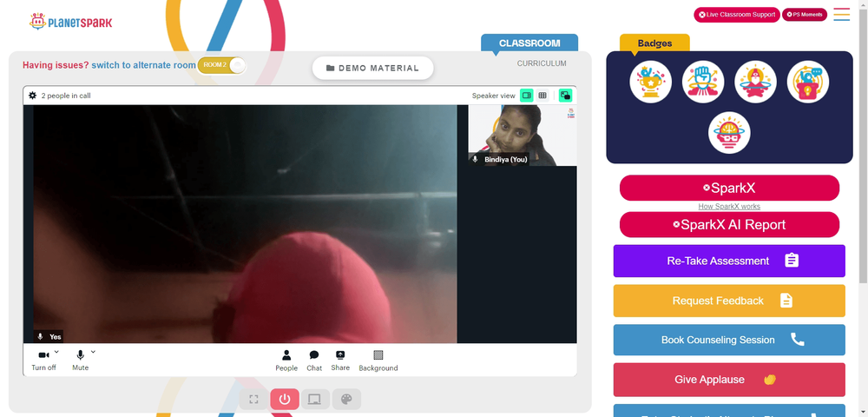Screen dimensions: 868x417
Task: Click the 'Having issues?' text
Action: [x=56, y=65]
